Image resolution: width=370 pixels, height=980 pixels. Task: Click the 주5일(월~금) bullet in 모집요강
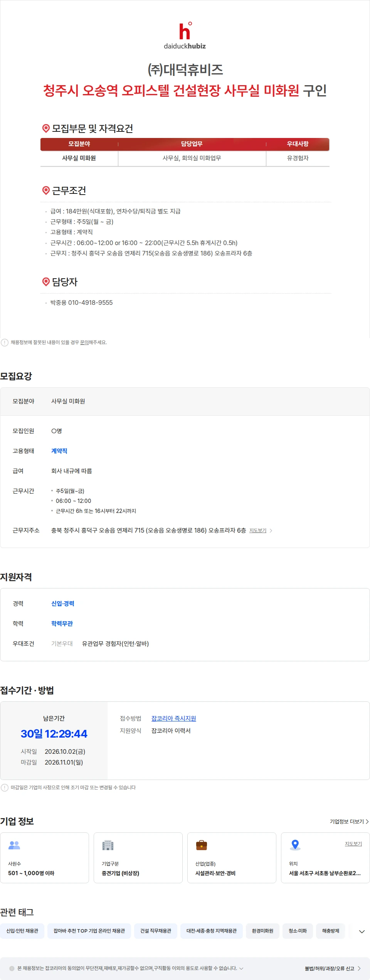click(x=70, y=491)
